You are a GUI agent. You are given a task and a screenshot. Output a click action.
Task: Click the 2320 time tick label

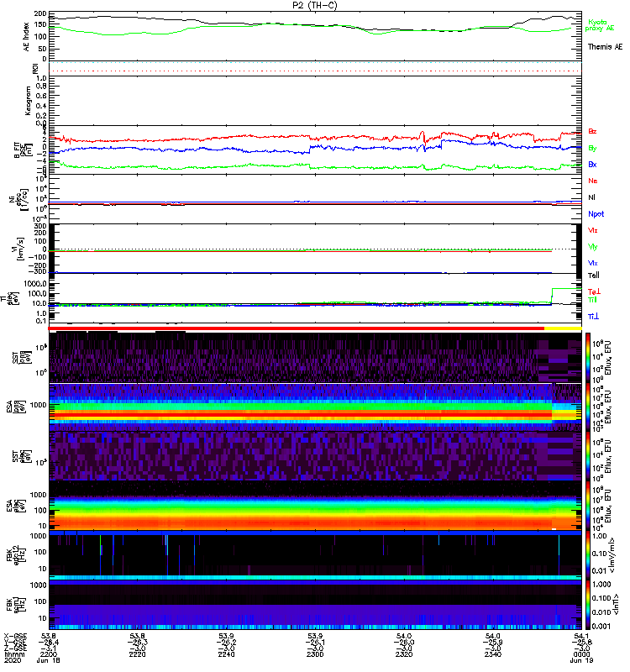coord(404,654)
